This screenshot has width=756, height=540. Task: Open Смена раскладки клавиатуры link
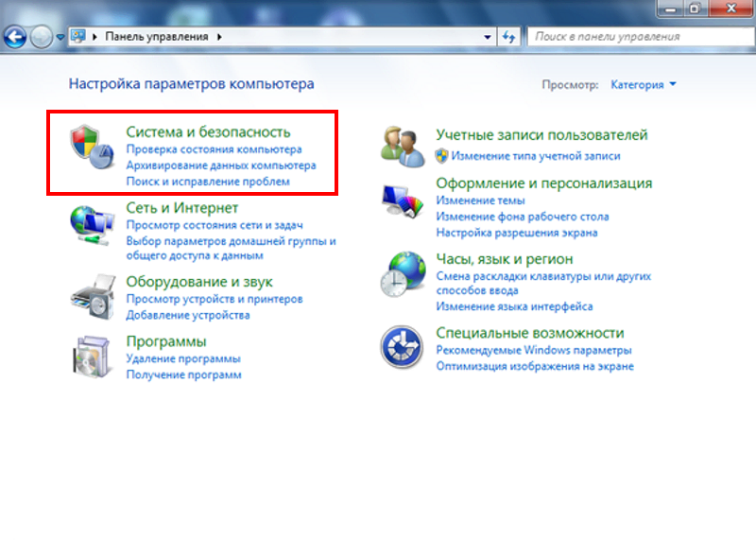coord(543,284)
